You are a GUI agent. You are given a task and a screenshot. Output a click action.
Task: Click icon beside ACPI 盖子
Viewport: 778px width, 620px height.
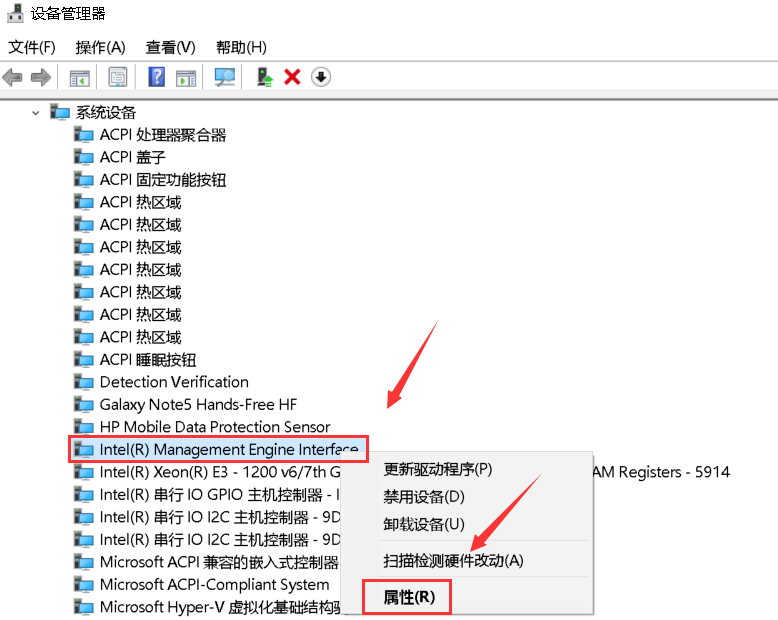pos(83,157)
